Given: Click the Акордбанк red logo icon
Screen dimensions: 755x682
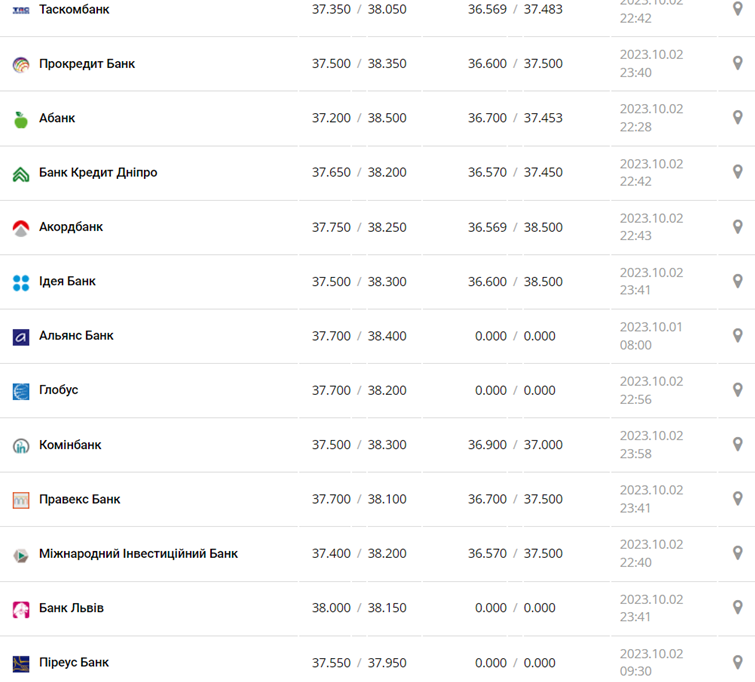Looking at the screenshot, I should [21, 228].
